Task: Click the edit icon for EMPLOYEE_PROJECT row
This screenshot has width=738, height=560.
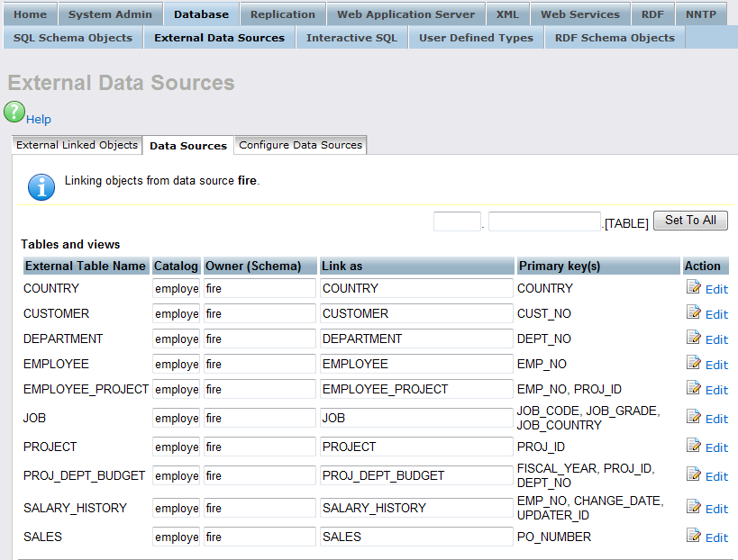Action: click(x=693, y=388)
